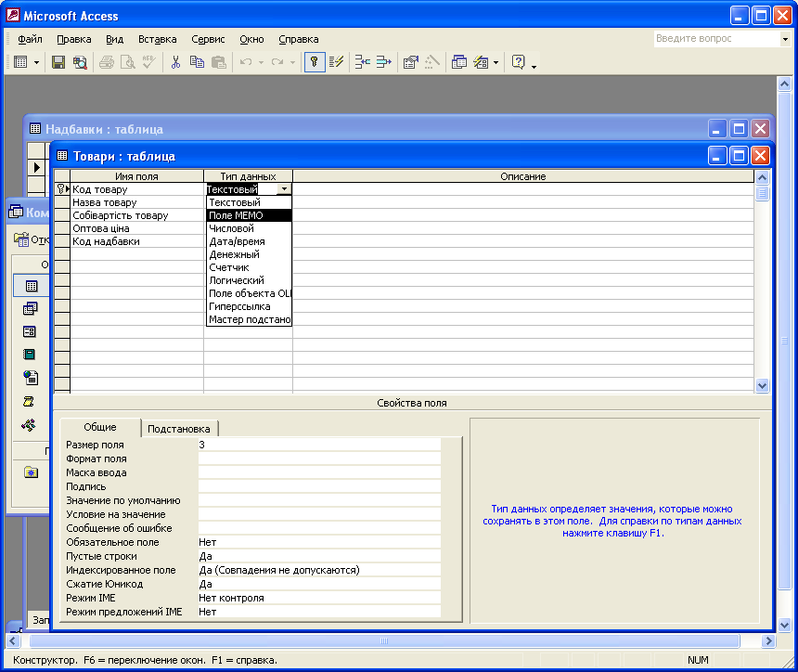Click the Microsoft Access Help icon
The width and height of the screenshot is (798, 672).
pyautogui.click(x=518, y=62)
